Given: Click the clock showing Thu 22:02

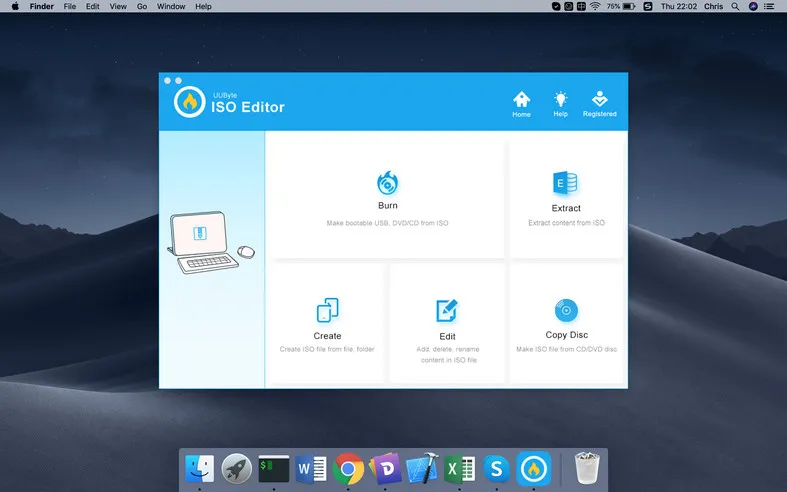Looking at the screenshot, I should [679, 7].
